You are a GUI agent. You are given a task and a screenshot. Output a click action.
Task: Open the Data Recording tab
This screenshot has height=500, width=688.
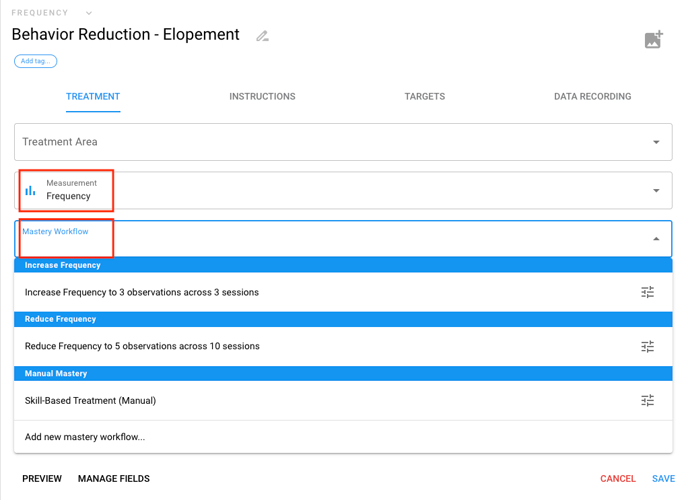[x=592, y=97]
